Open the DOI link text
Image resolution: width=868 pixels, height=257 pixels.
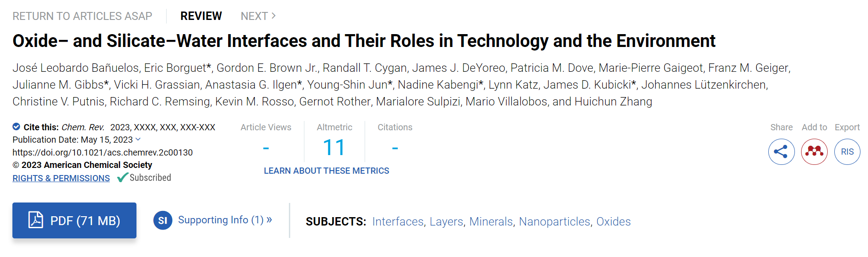point(102,152)
